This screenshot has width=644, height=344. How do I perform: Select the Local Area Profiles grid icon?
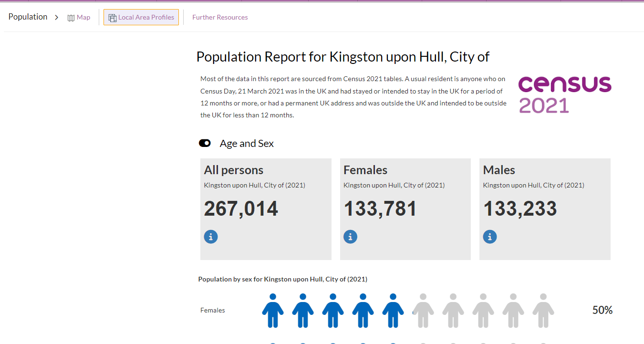click(113, 17)
